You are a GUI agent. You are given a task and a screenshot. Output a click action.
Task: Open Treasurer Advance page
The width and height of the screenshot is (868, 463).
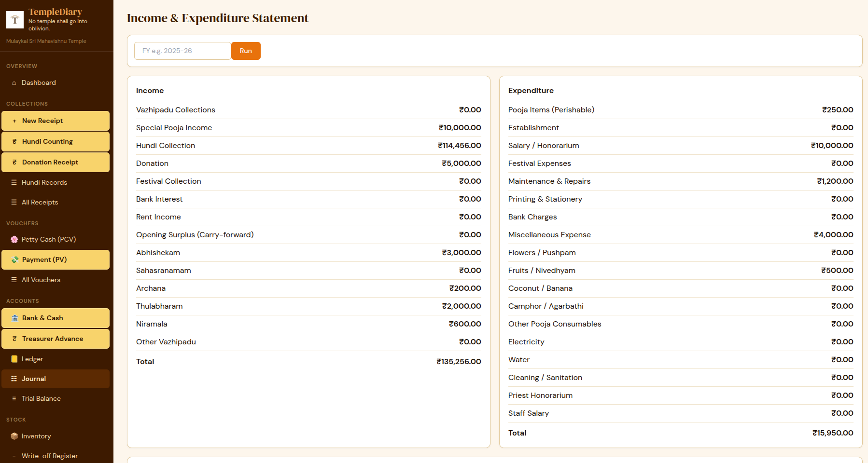(x=56, y=339)
